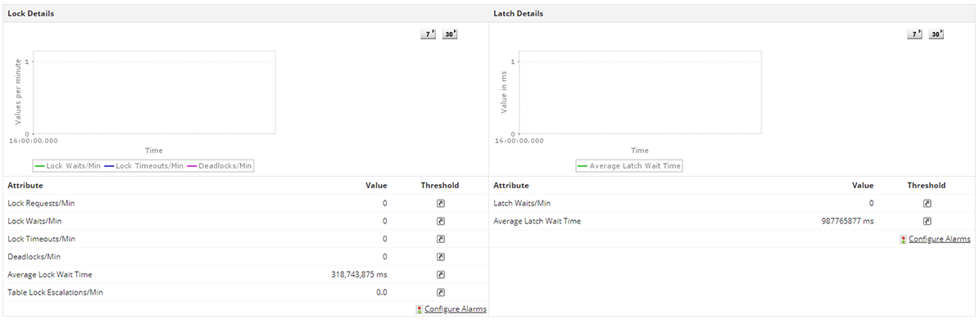Open threshold icon for Average Lock Wait Time
Image resolution: width=980 pixels, height=320 pixels.
pos(440,274)
